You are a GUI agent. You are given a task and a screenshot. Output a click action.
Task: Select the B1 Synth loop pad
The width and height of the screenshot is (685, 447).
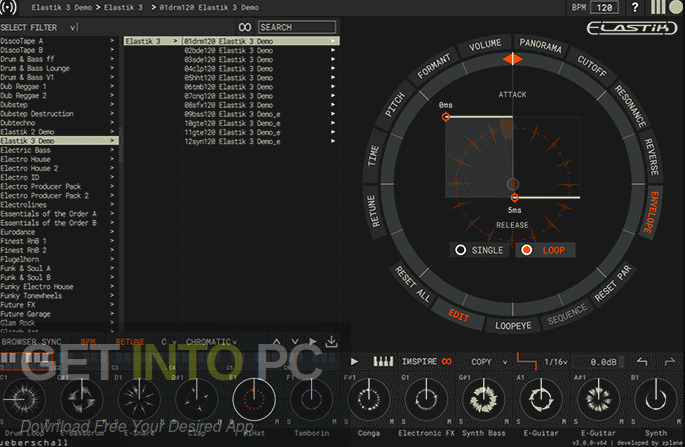tap(655, 398)
